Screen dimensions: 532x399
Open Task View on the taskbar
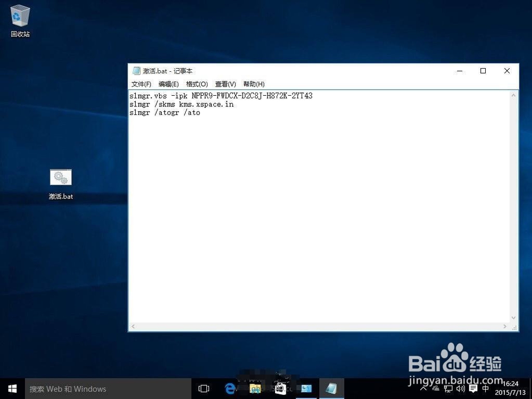point(204,388)
